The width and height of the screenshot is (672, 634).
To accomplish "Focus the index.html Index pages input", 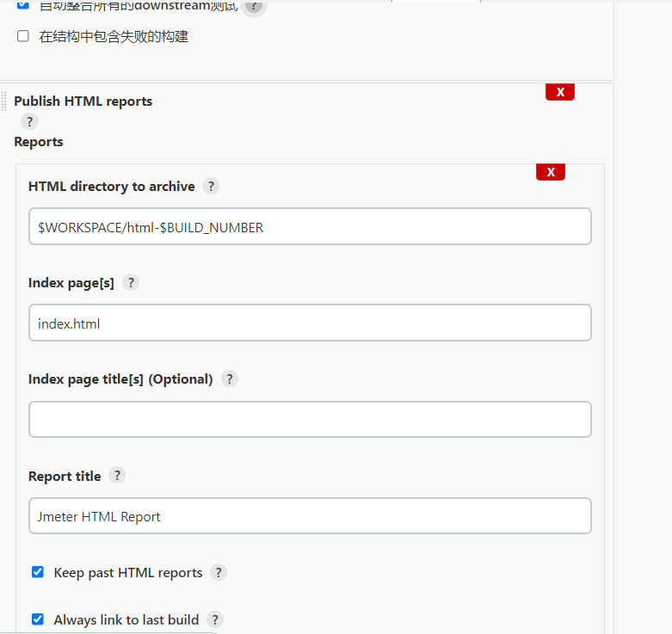I will pos(310,323).
